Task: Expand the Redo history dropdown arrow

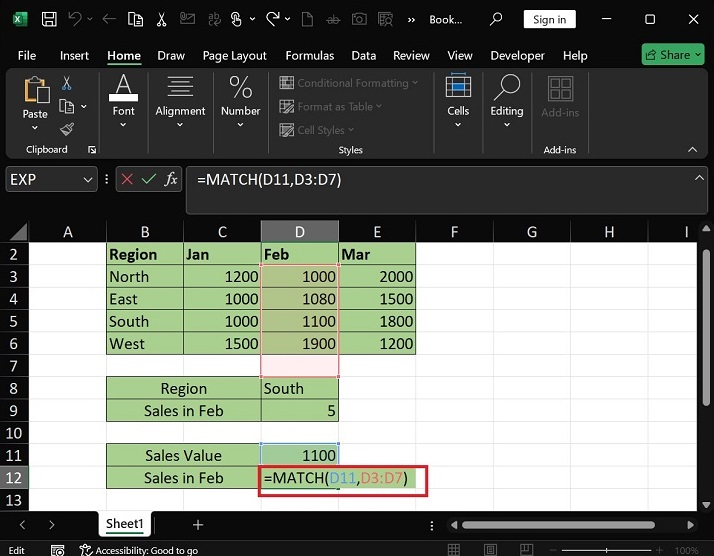Action: [288, 19]
